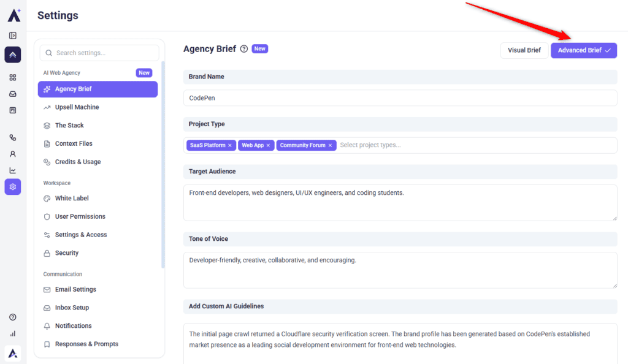Click the Workspace section label
Screen dimensions: 628x364
(x=57, y=183)
